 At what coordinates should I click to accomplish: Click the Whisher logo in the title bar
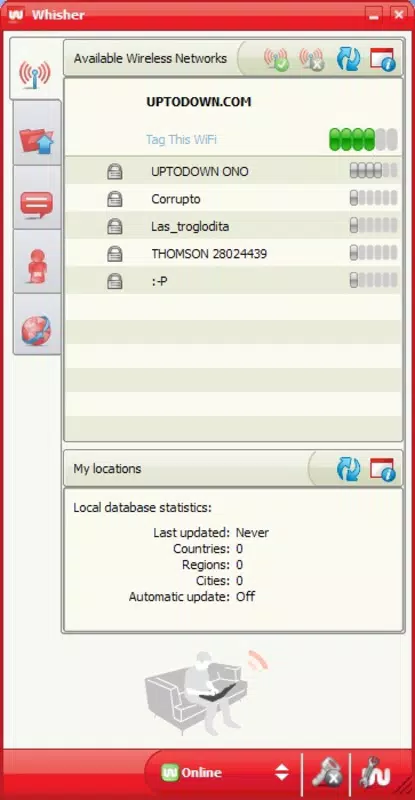pos(16,14)
